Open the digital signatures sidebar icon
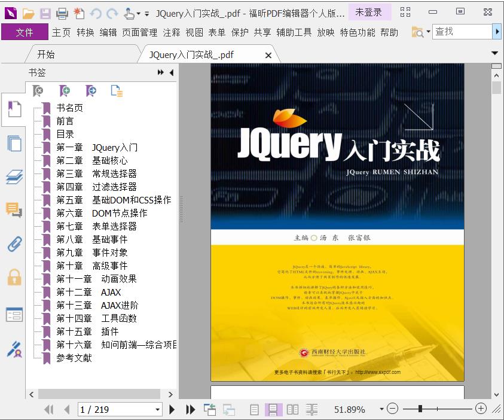Screen dimensions: 504x420 coord(14,349)
